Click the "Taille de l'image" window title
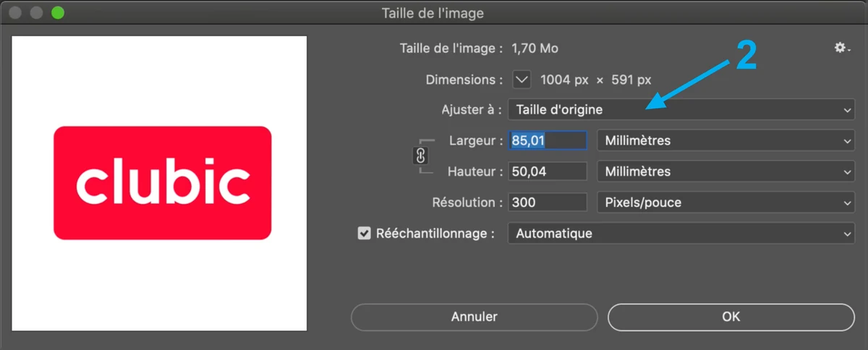Image resolution: width=868 pixels, height=350 pixels. [433, 13]
